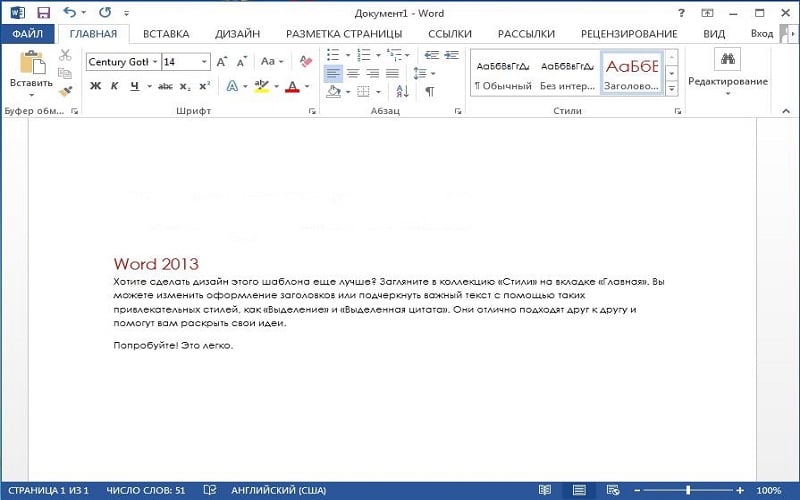Sort paragraphs with the A-Я sort icon
The image size is (800, 500).
[x=402, y=91]
